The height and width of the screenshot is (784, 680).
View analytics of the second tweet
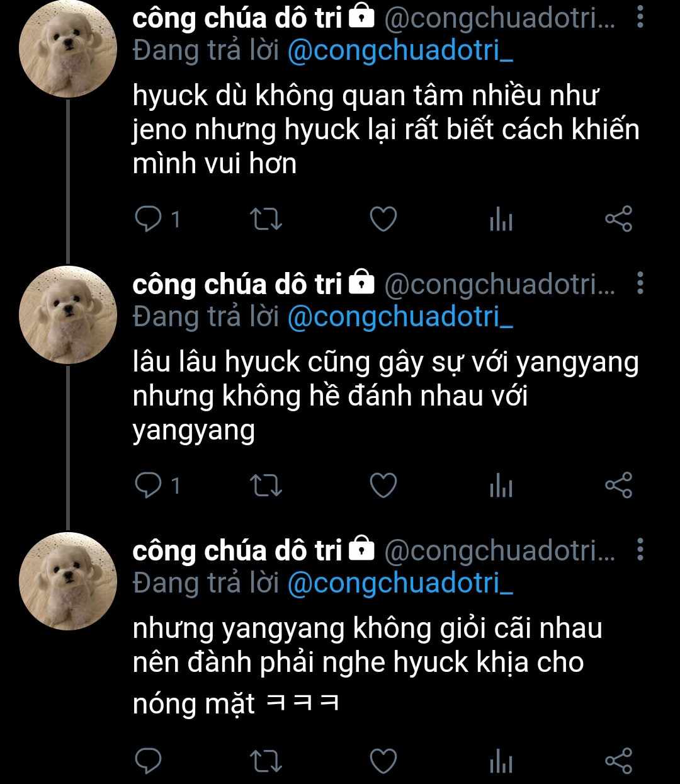[x=501, y=486]
